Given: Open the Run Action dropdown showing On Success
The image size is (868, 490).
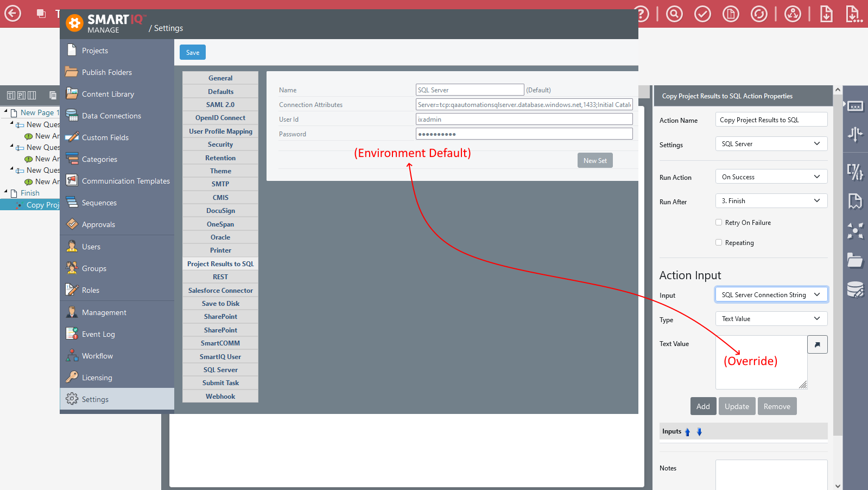Looking at the screenshot, I should click(x=771, y=177).
